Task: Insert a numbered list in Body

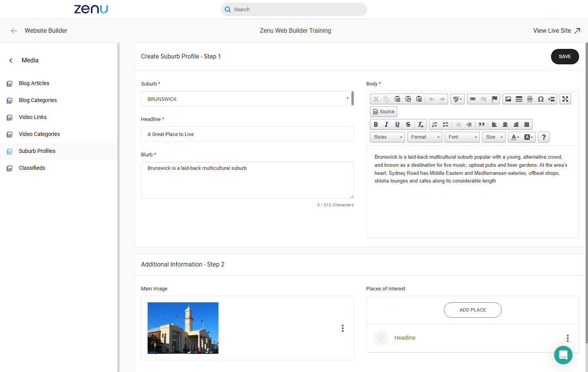Action: tap(435, 124)
